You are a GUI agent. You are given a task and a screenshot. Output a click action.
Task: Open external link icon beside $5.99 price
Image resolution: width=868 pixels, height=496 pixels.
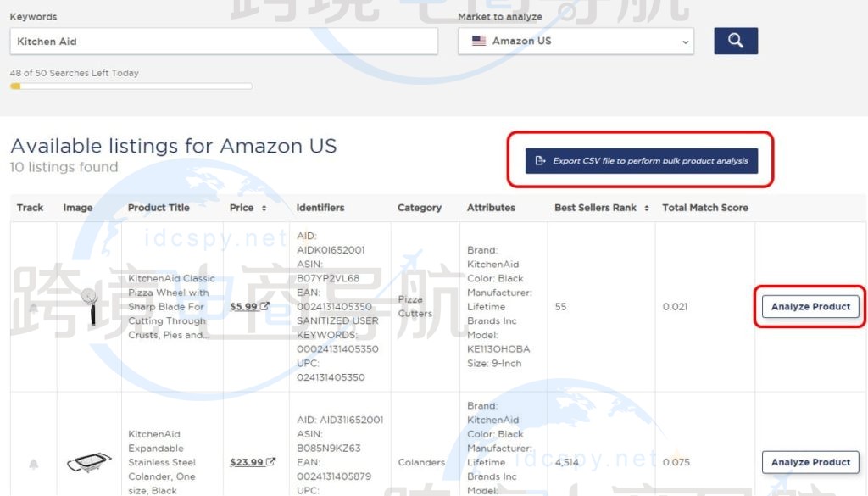pos(265,307)
